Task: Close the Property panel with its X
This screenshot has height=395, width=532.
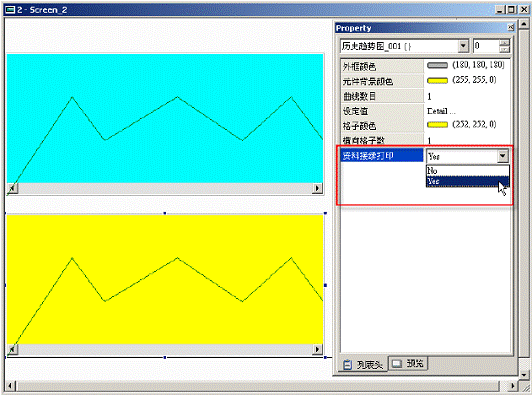Action: (511, 28)
